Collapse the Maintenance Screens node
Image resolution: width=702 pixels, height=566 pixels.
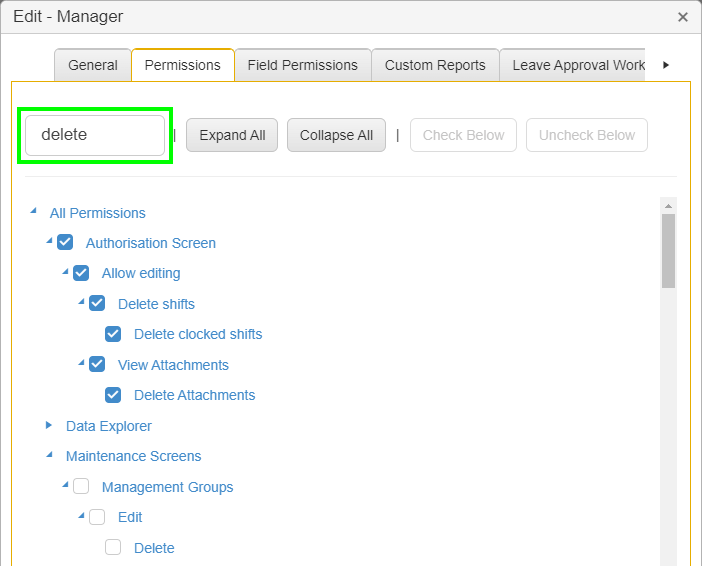point(49,455)
